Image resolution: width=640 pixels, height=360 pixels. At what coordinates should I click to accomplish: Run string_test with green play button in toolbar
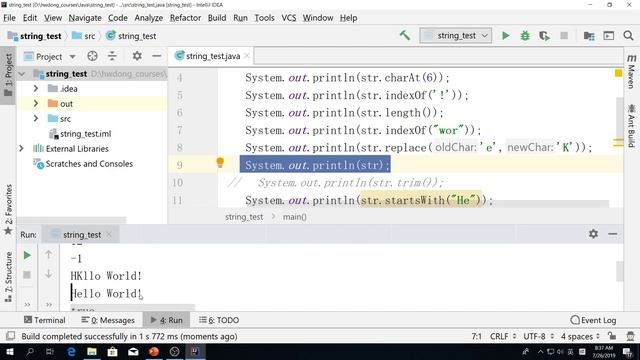tap(505, 36)
